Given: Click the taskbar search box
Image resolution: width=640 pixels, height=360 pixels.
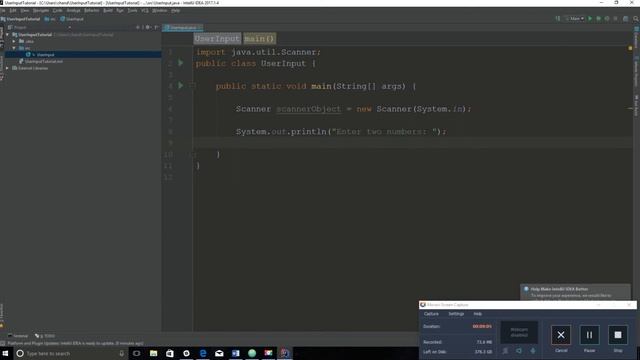Looking at the screenshot, I should [x=70, y=353].
